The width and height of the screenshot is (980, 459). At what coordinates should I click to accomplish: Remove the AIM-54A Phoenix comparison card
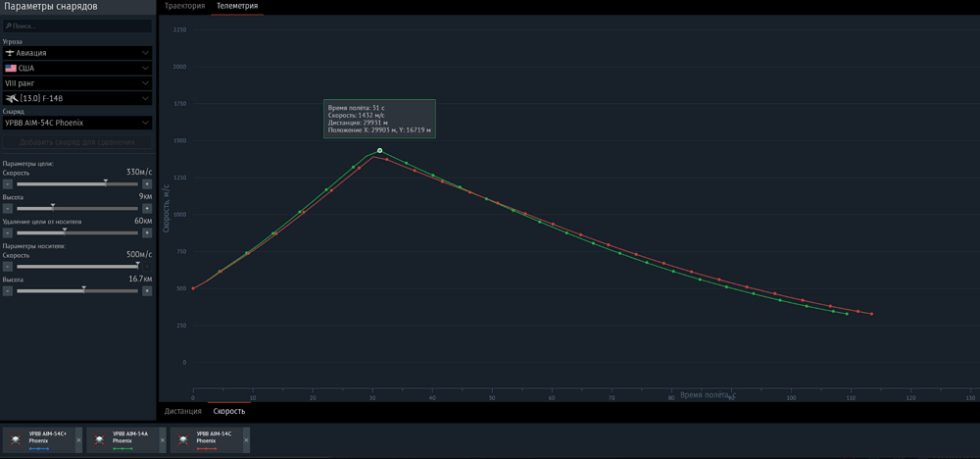[x=163, y=440]
